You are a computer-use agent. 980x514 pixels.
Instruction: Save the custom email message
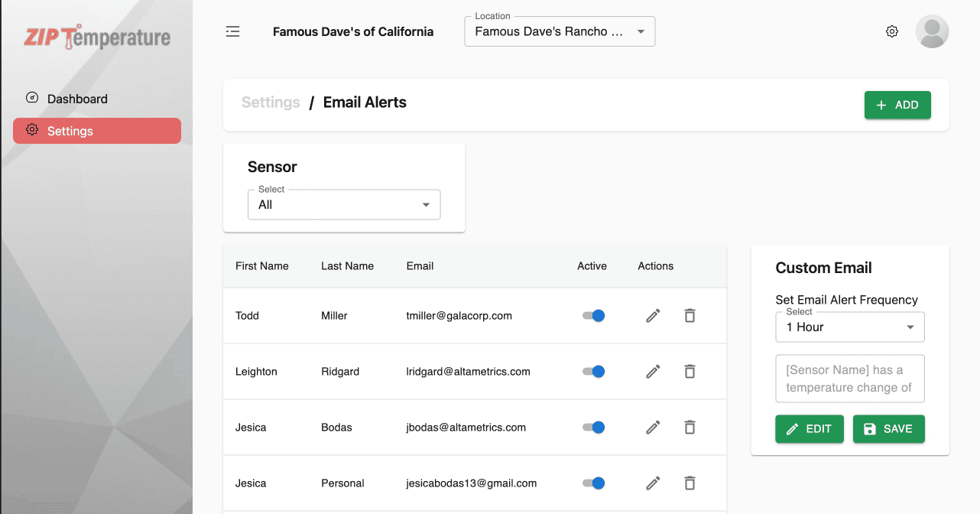[888, 429]
